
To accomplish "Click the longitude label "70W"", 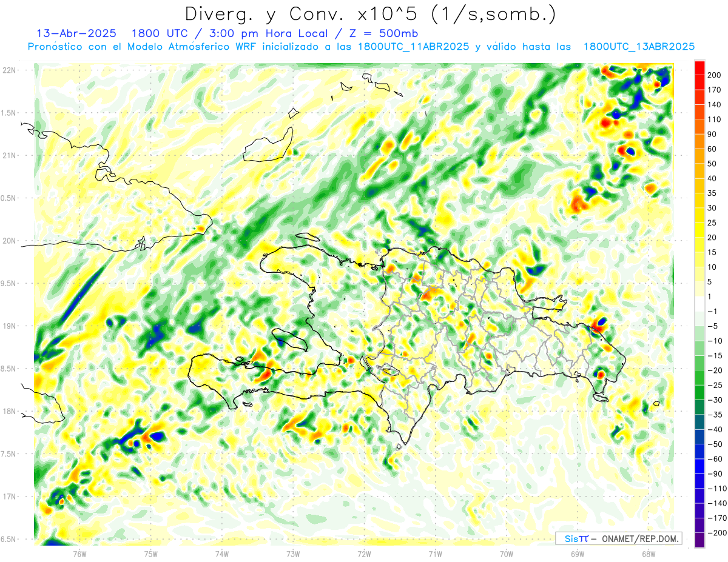I will tap(507, 554).
